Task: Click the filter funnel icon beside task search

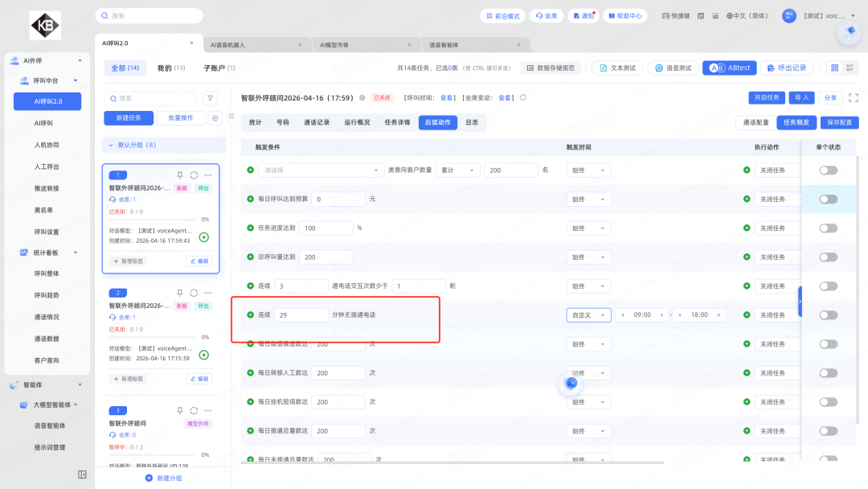Action: [211, 98]
